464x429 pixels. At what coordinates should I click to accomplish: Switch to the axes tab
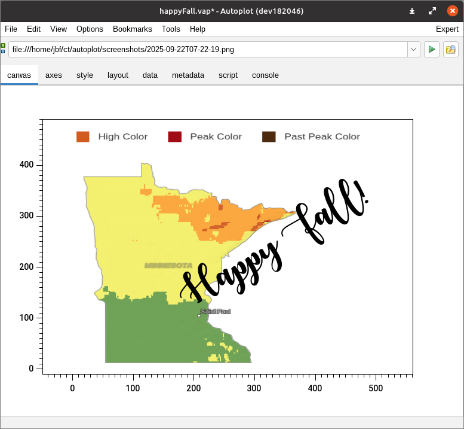point(54,75)
